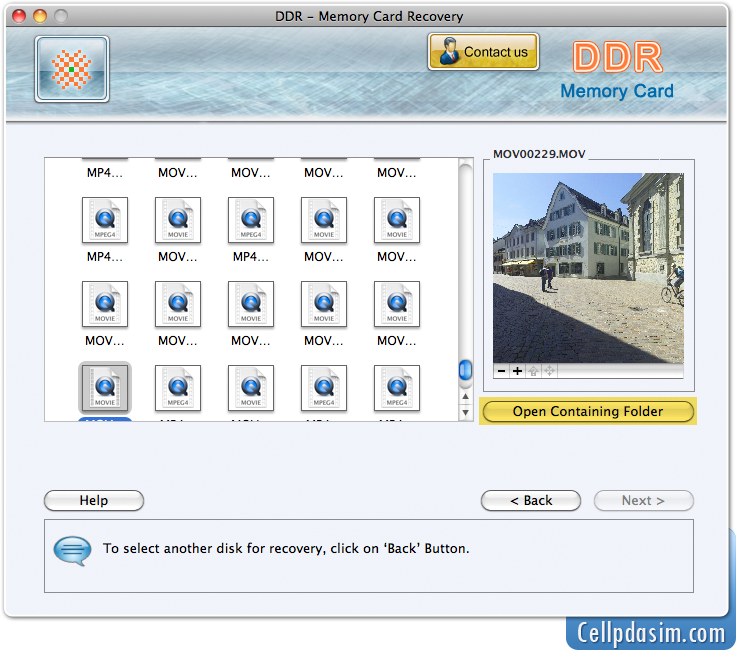736x650 pixels.
Task: Zoom out the preview with minus icon
Action: 501,371
